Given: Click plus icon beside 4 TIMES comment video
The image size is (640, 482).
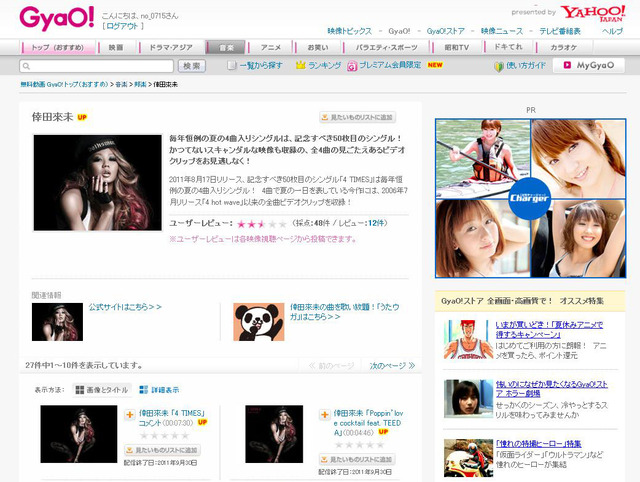Looking at the screenshot, I should (x=129, y=415).
